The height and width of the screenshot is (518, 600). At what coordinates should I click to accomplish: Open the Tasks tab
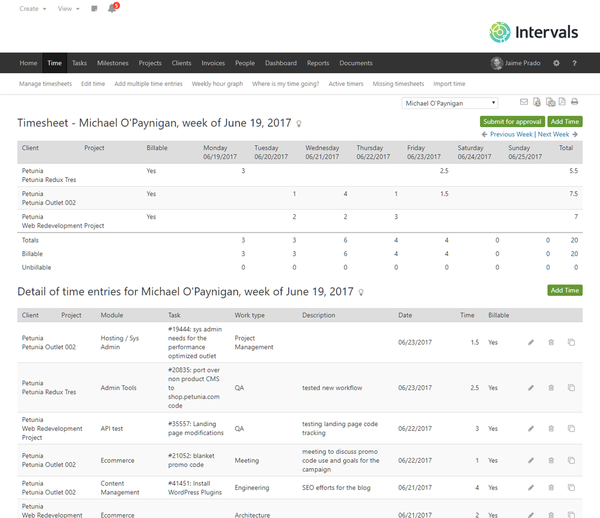(79, 63)
